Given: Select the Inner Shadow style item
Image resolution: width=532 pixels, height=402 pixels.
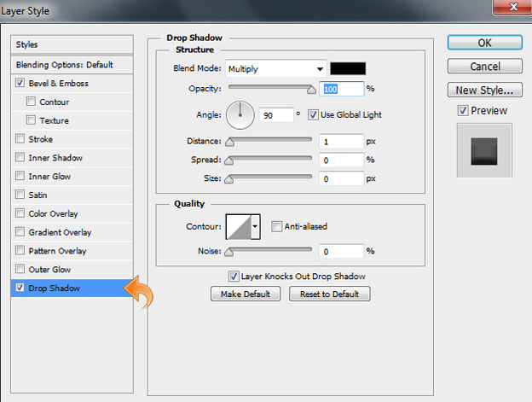Looking at the screenshot, I should (x=55, y=158).
